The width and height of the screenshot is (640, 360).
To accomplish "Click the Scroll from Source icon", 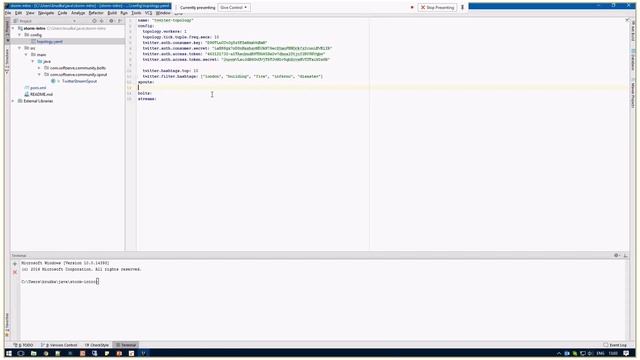I will [94, 21].
